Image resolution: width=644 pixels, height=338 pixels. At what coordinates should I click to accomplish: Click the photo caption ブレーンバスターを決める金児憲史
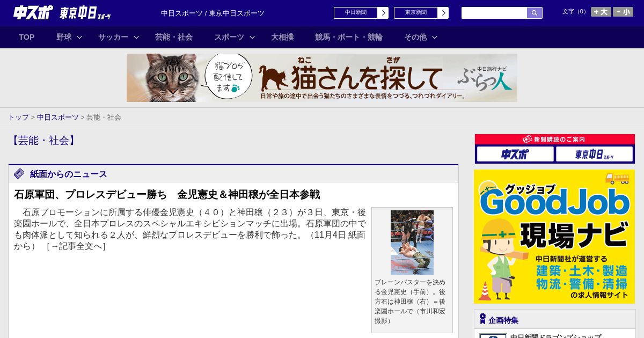point(411,302)
